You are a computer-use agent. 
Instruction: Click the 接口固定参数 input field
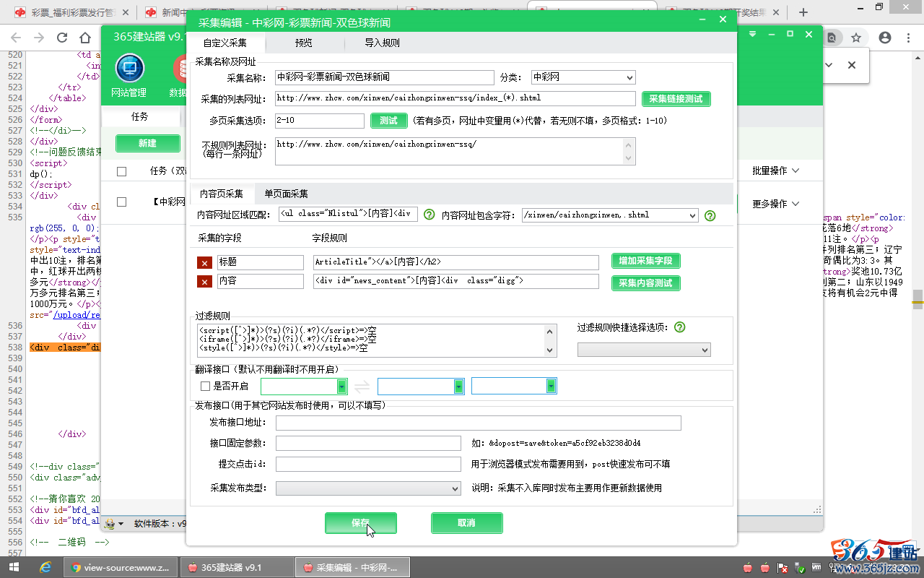click(368, 443)
